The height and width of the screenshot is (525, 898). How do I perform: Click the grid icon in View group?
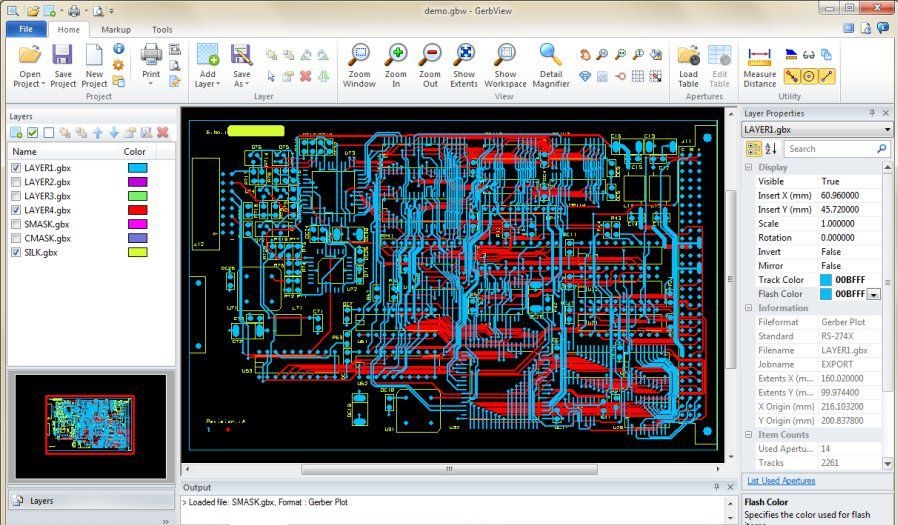(637, 76)
